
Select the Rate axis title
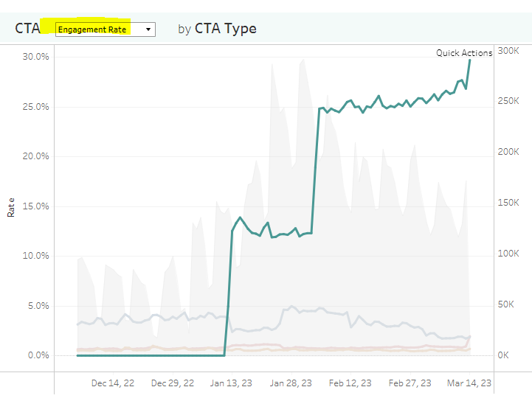pos(11,207)
